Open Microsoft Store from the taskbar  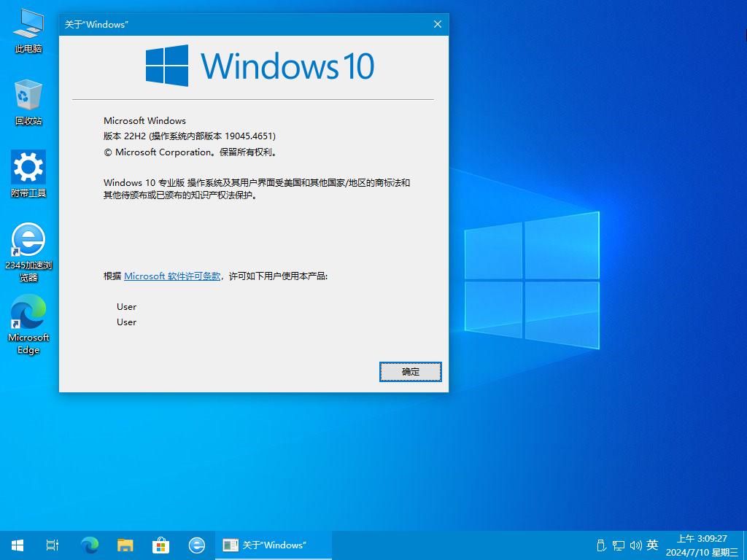[x=161, y=545]
